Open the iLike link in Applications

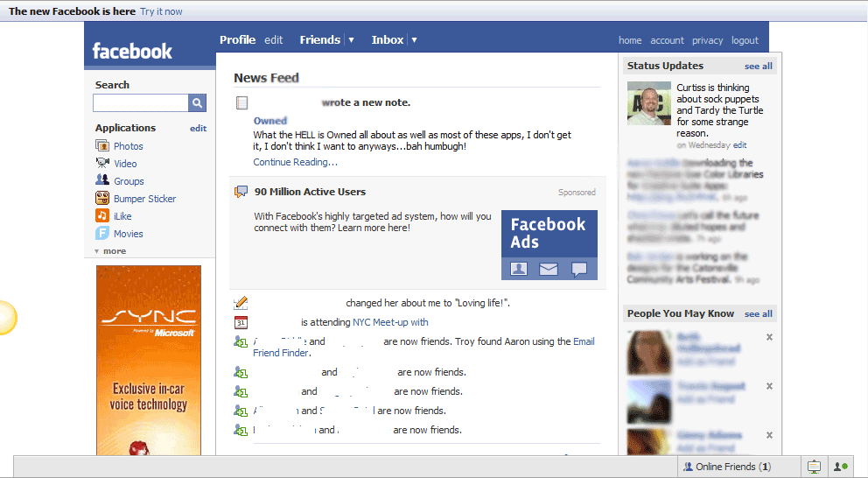122,216
